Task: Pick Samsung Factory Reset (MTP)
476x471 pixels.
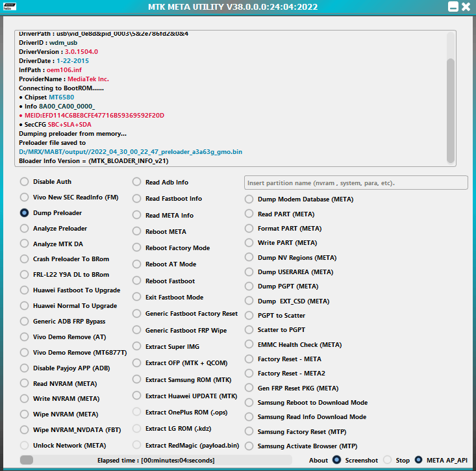Action: click(x=249, y=432)
